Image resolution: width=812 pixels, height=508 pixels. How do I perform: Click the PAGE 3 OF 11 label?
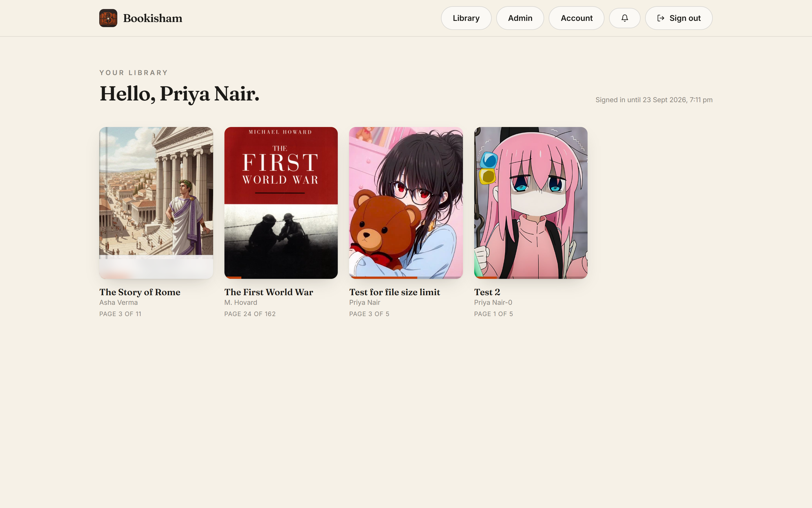pos(120,314)
